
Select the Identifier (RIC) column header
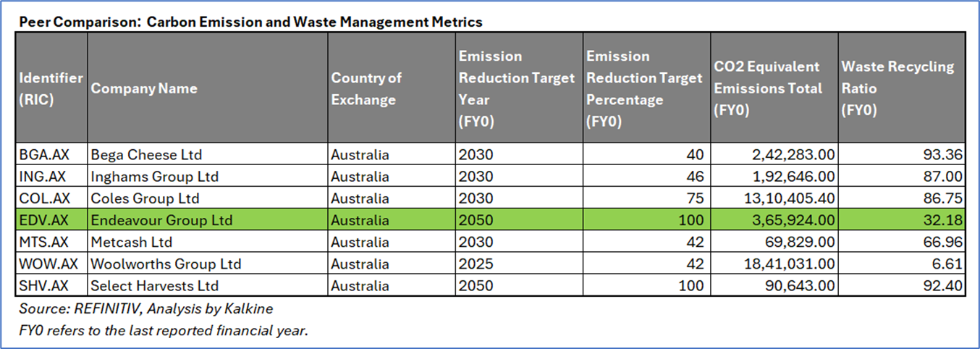[51, 88]
